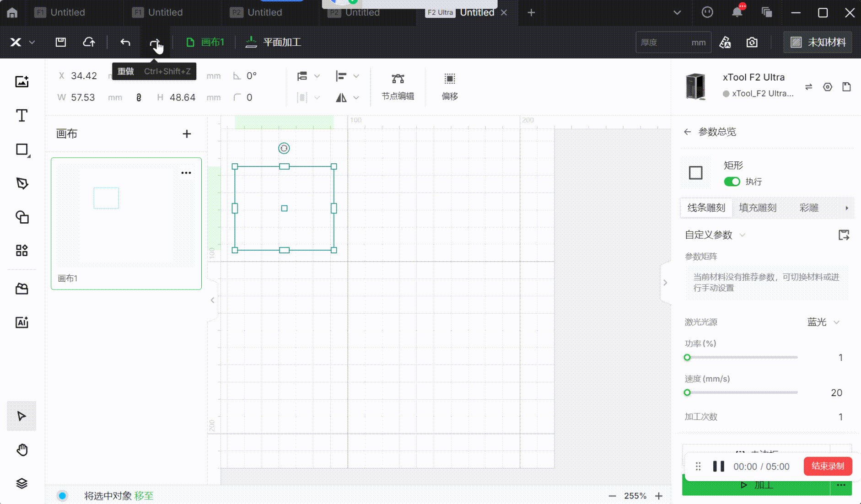Click the Insert Image tool icon

pyautogui.click(x=22, y=82)
